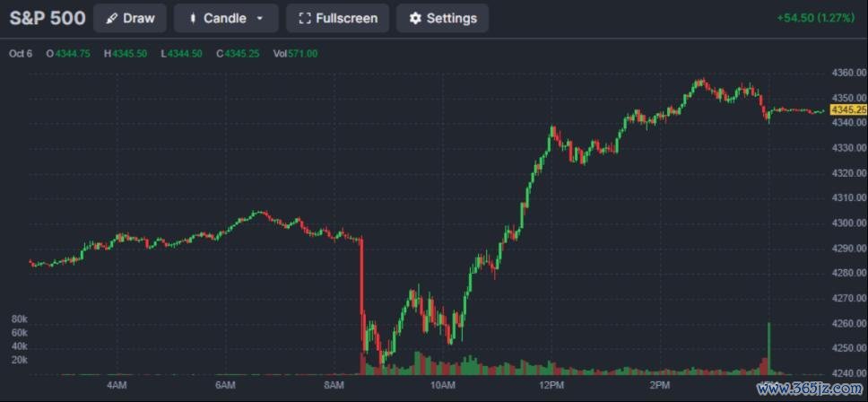Screen dimensions: 868x402
Task: Select the Candle chart type menu
Action: (227, 18)
